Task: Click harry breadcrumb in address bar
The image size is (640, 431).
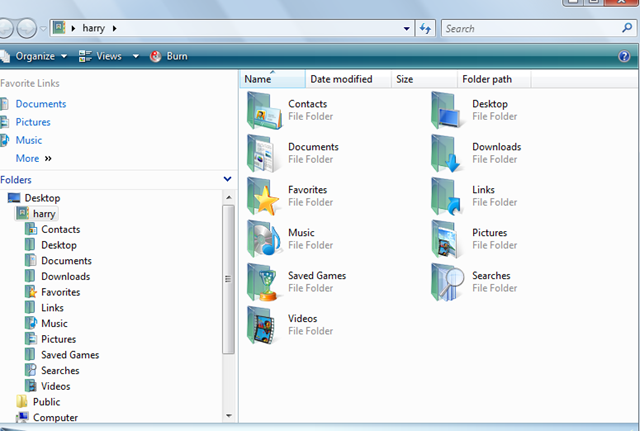Action: pyautogui.click(x=93, y=28)
